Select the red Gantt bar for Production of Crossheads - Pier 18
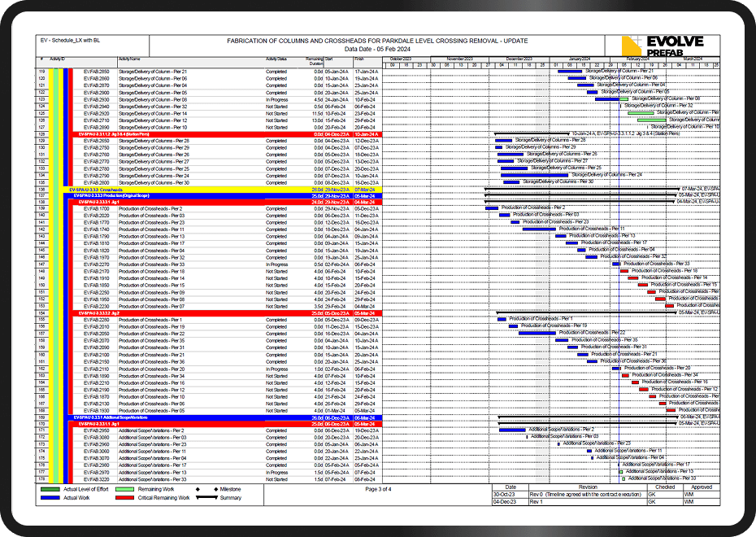The image size is (756, 537). (x=624, y=271)
